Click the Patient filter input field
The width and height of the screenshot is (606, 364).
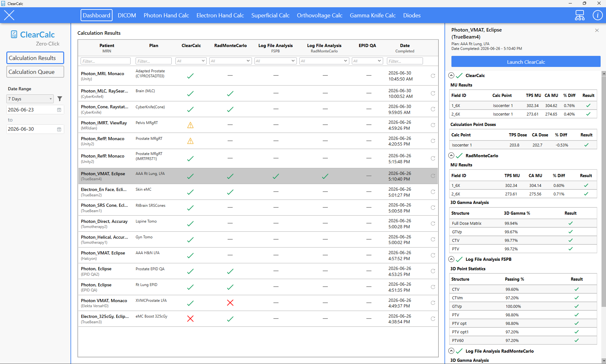[106, 61]
